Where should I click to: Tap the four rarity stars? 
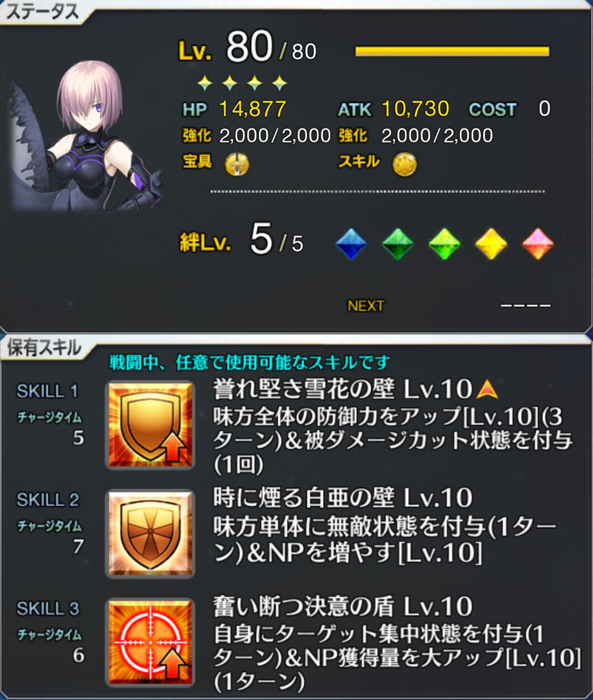pos(242,83)
